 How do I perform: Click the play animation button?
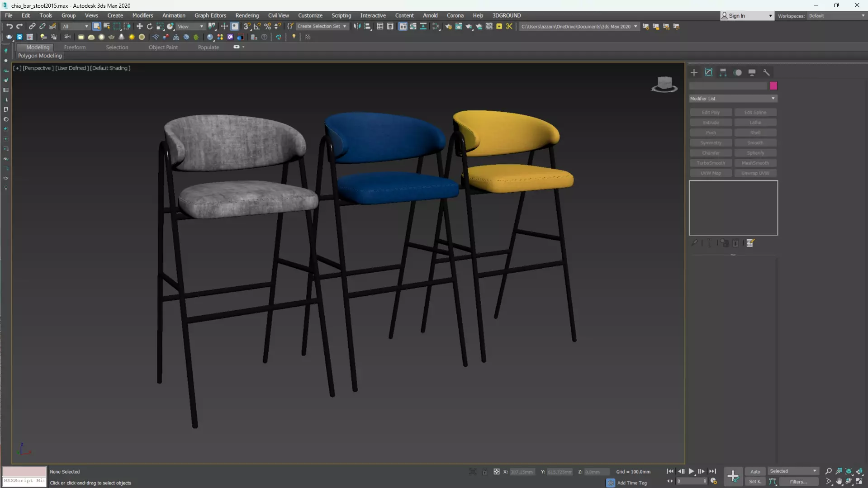(691, 471)
